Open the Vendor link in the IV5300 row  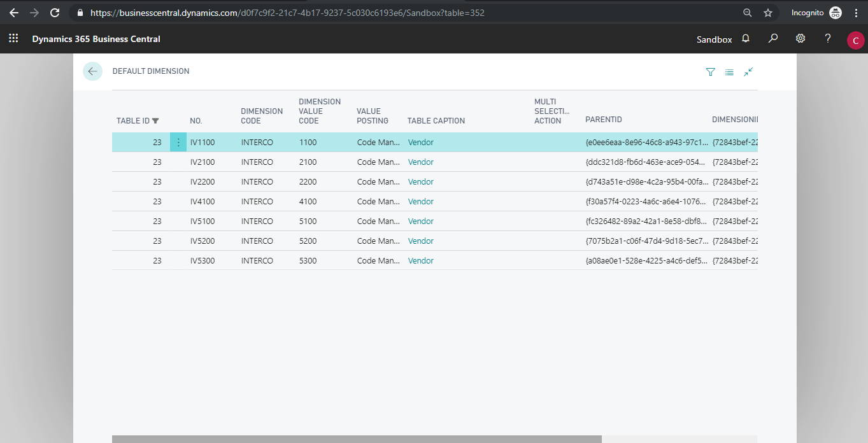click(421, 261)
